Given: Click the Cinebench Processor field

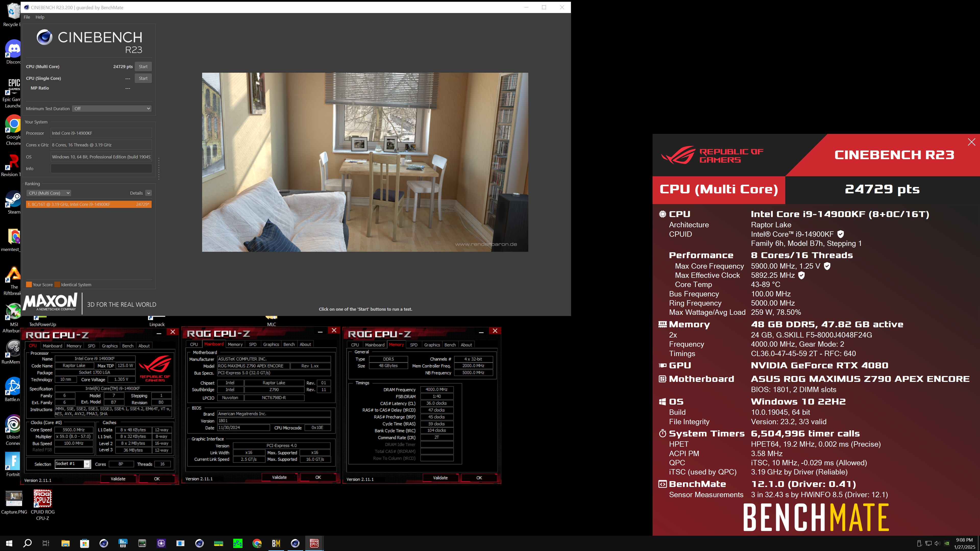Looking at the screenshot, I should click(101, 133).
